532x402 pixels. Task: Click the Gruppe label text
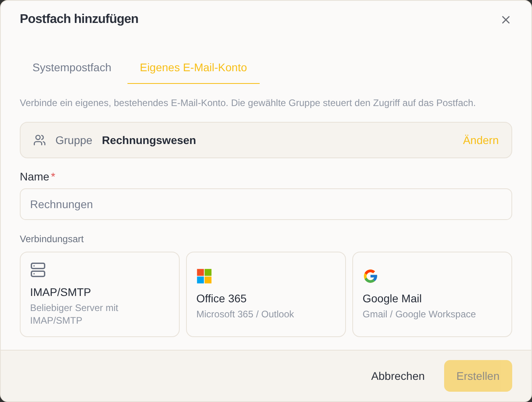pos(74,140)
